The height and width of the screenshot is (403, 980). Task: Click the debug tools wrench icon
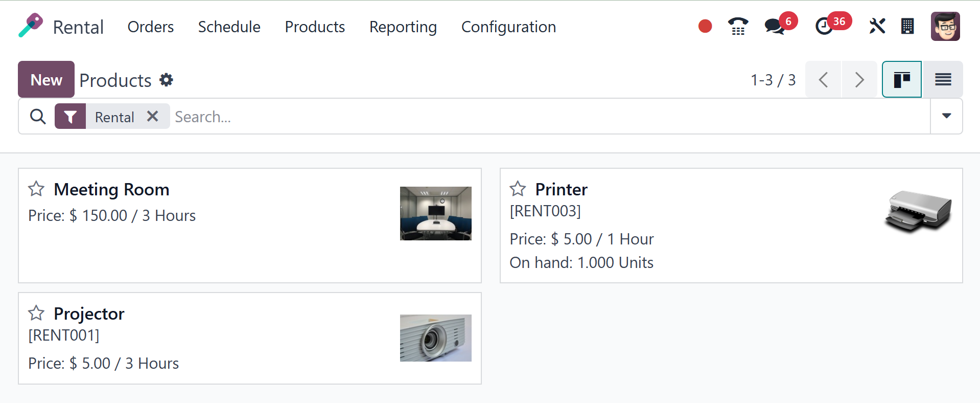click(x=877, y=26)
